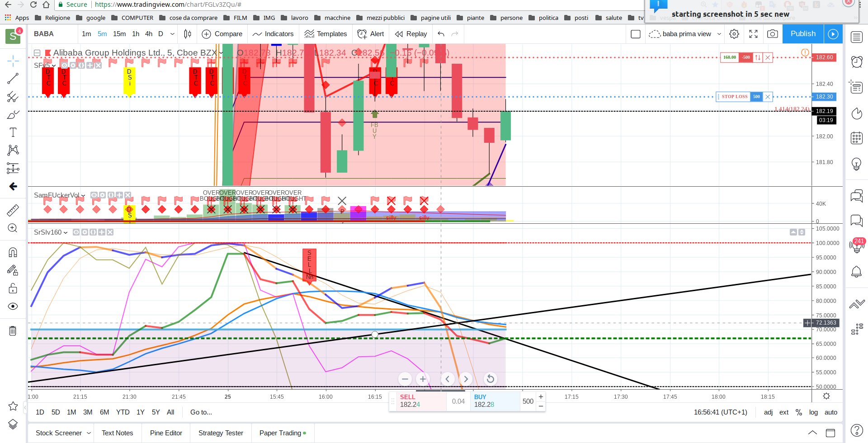The image size is (868, 443).
Task: Edit the BABA symbol search field
Action: click(x=52, y=34)
